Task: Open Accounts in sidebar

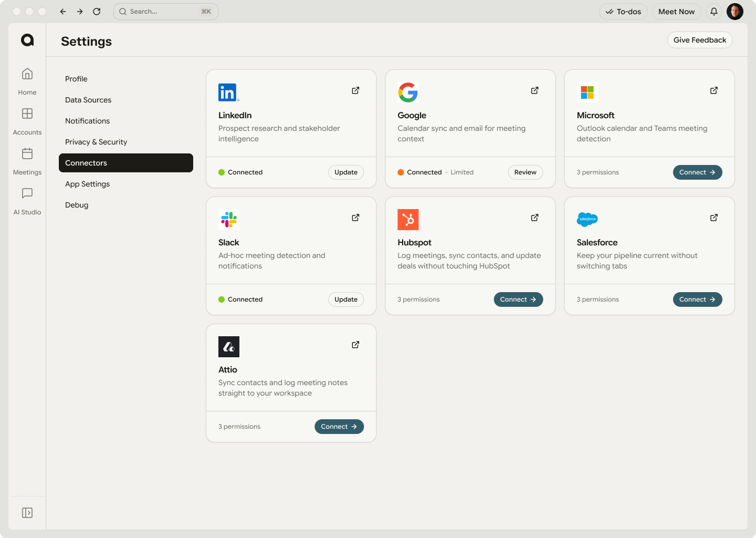Action: point(27,121)
